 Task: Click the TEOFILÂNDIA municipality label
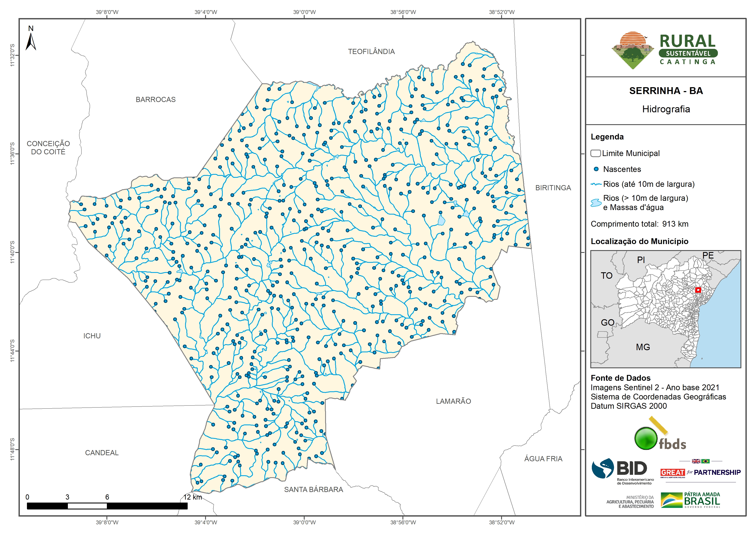pos(371,52)
